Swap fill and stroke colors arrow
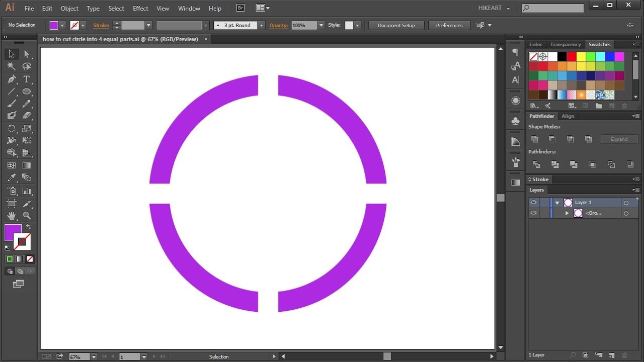 (28, 227)
